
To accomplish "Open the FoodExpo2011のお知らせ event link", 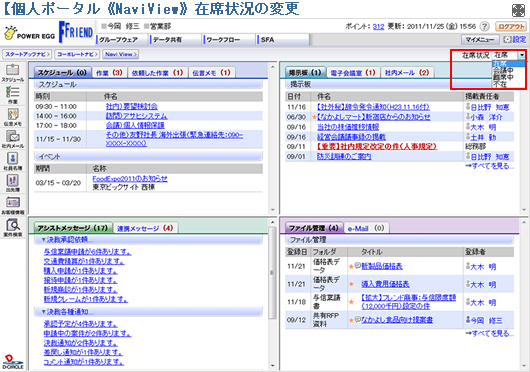I will point(130,178).
